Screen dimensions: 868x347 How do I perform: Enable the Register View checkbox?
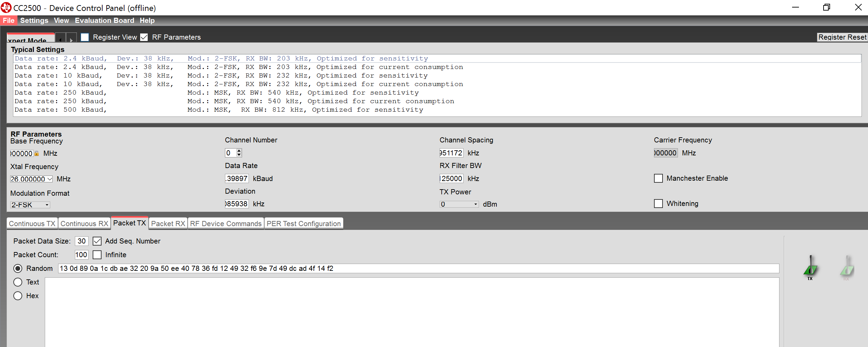[x=85, y=37]
